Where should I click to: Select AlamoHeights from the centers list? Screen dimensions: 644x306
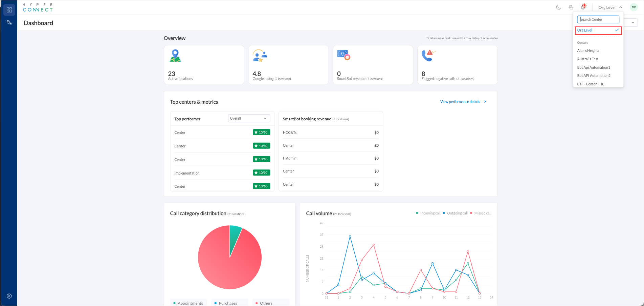(588, 50)
